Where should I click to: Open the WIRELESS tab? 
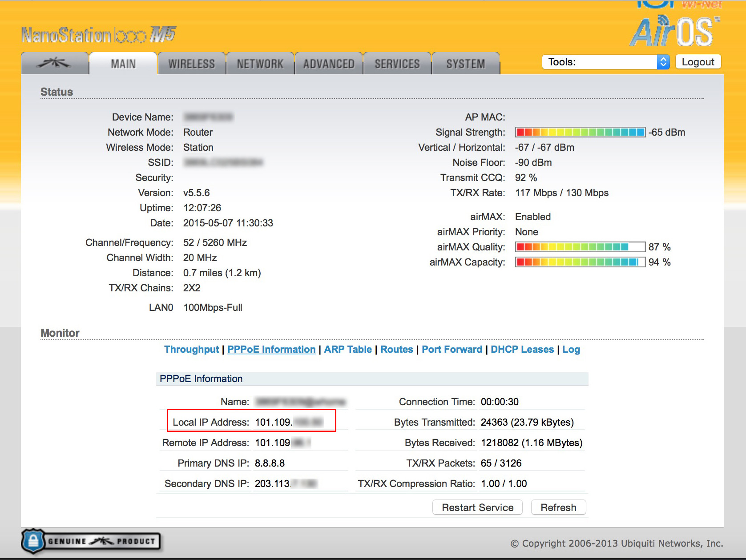[x=192, y=64]
